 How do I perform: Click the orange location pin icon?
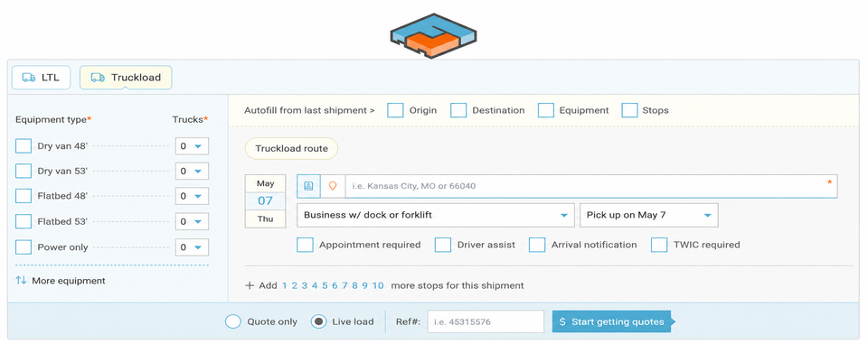pyautogui.click(x=333, y=186)
